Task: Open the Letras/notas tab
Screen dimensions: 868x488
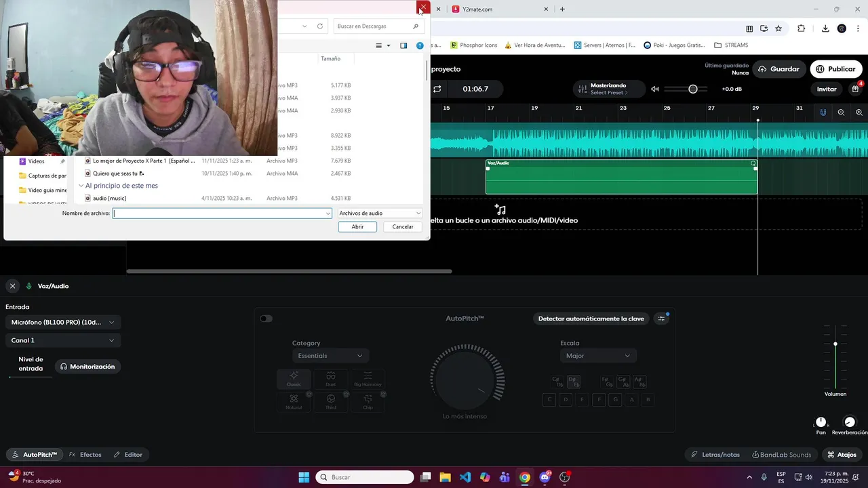Action: [x=715, y=455]
